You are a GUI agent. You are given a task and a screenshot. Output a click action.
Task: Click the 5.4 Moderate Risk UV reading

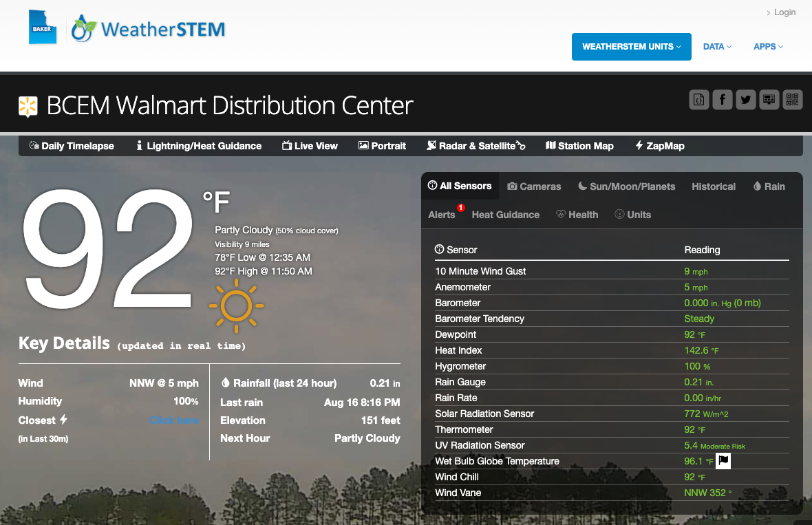tap(715, 445)
